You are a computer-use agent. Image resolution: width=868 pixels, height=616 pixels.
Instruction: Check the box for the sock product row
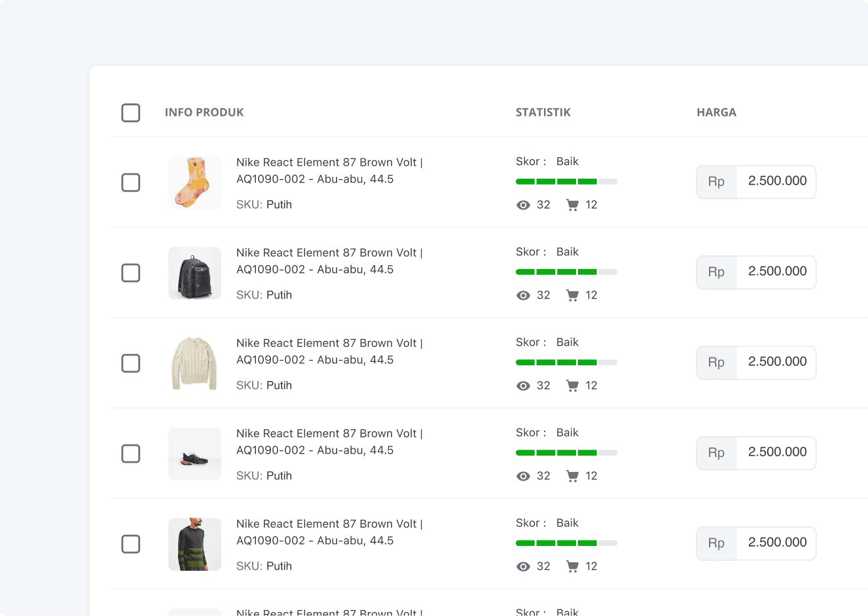pyautogui.click(x=131, y=183)
